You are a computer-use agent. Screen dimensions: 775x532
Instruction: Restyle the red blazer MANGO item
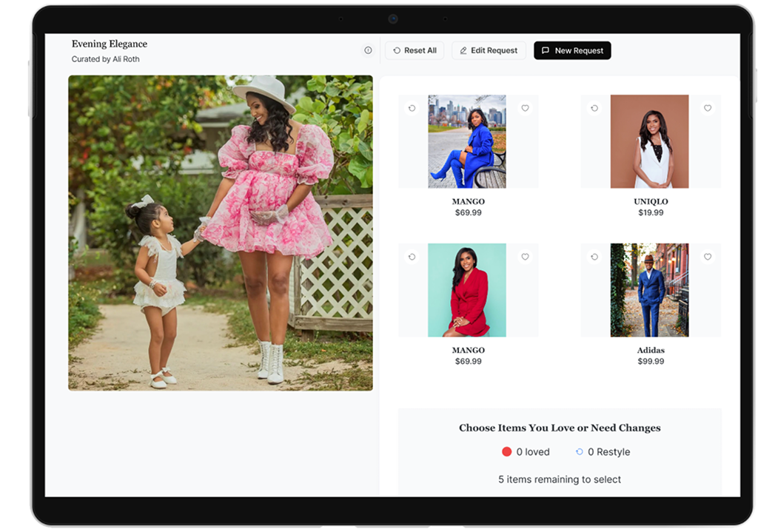412,257
